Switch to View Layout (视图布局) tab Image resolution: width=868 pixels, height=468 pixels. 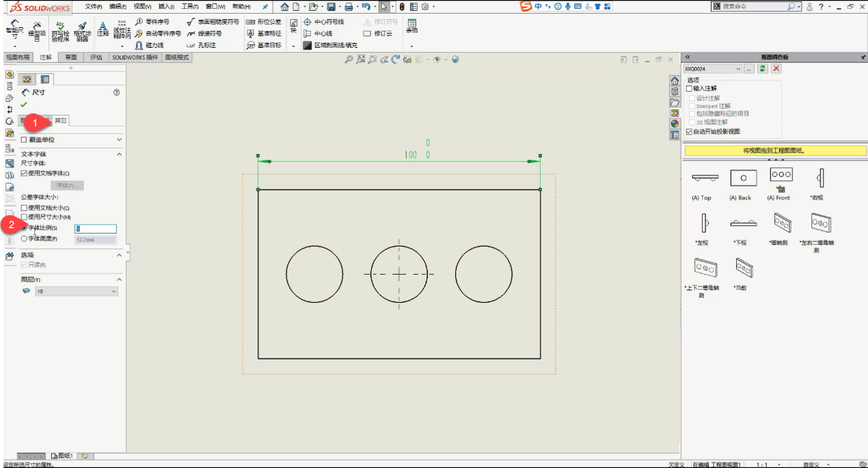tap(18, 57)
